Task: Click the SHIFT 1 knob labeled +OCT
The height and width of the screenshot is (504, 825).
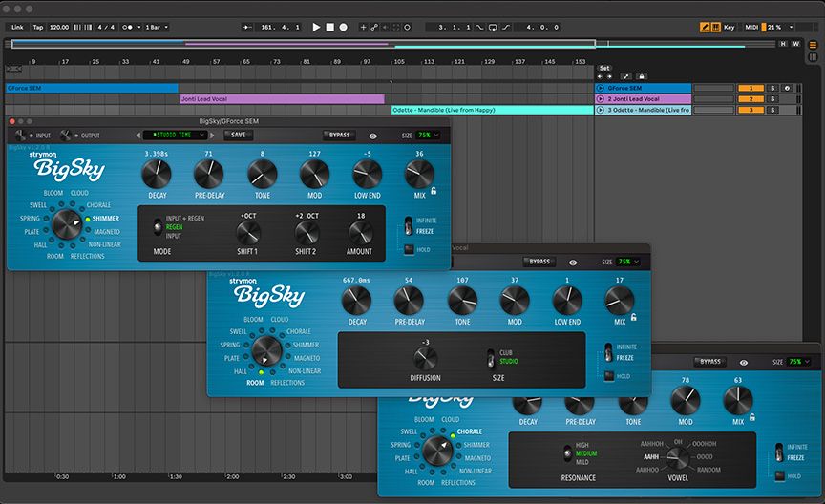Action: (x=248, y=233)
